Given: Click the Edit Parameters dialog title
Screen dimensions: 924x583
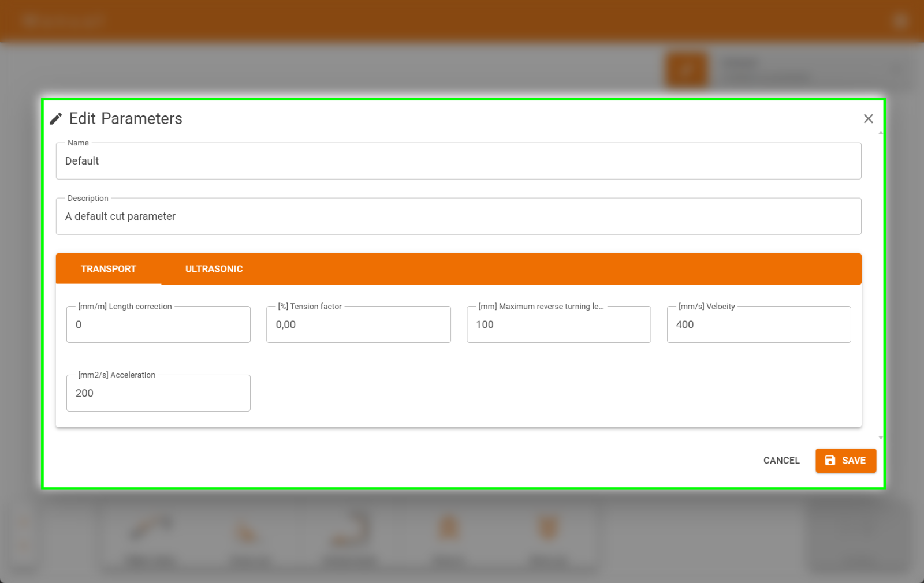Looking at the screenshot, I should [x=125, y=118].
